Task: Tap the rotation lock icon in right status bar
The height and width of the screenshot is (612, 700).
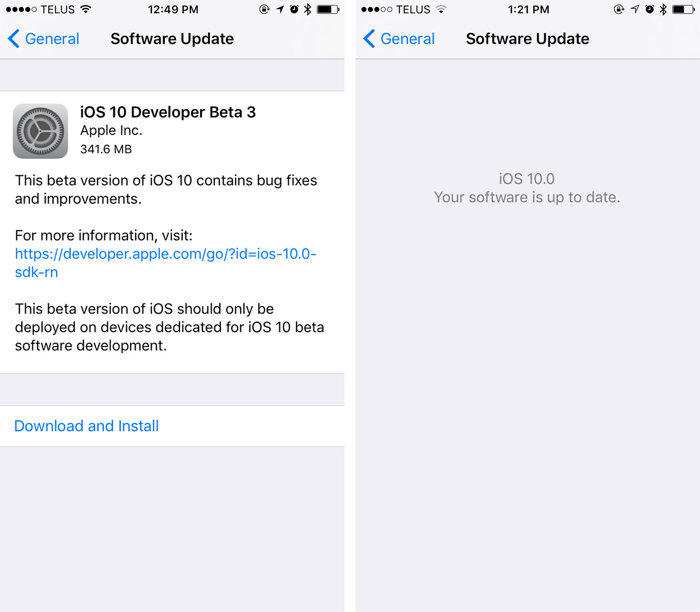Action: (619, 9)
